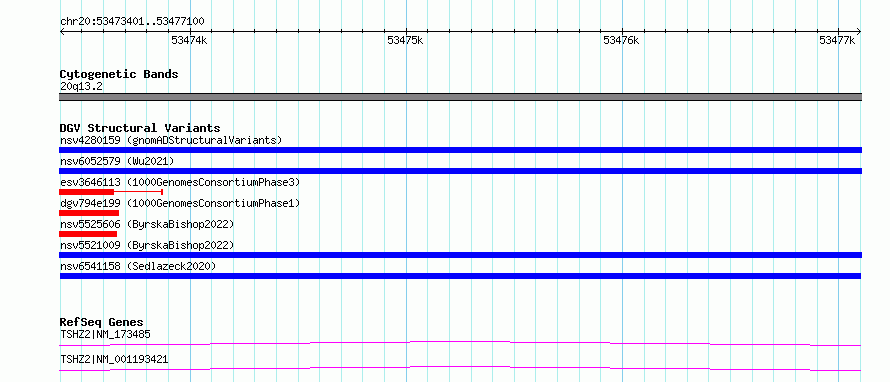Click the chr20:53473401..53477100 coordinate label
The width and height of the screenshot is (890, 382).
132,22
